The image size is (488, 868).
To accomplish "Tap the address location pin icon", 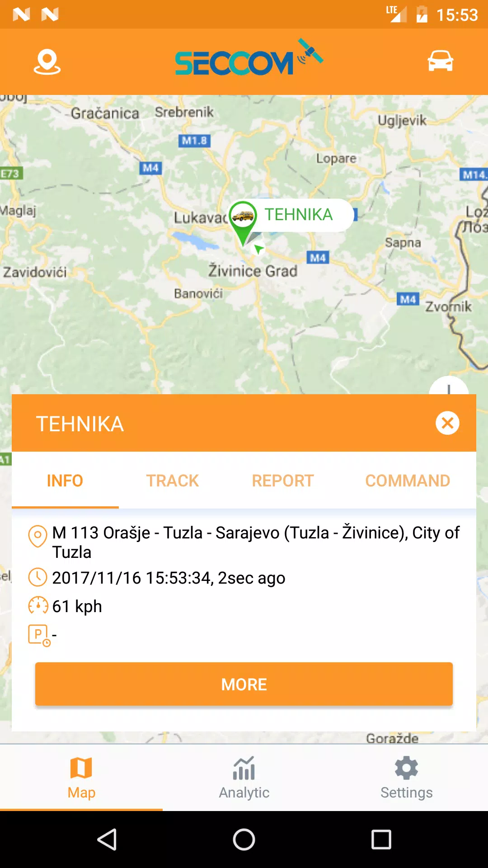I will 38,536.
